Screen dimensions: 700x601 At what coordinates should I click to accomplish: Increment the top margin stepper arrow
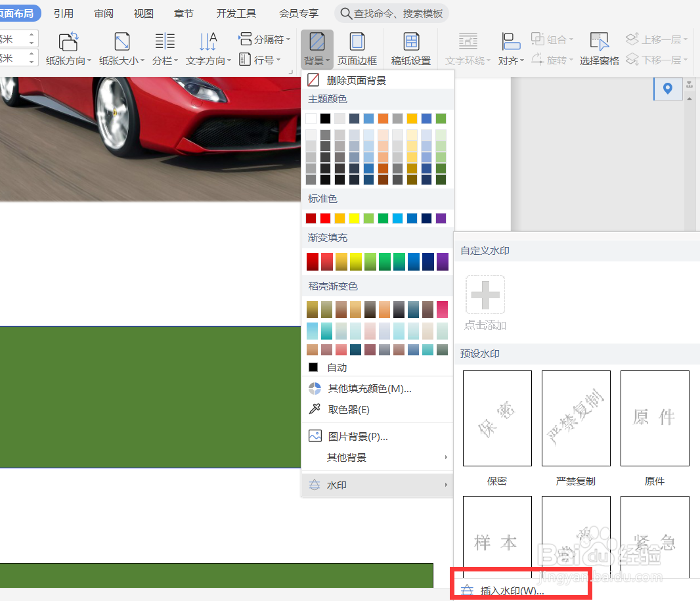coord(32,34)
